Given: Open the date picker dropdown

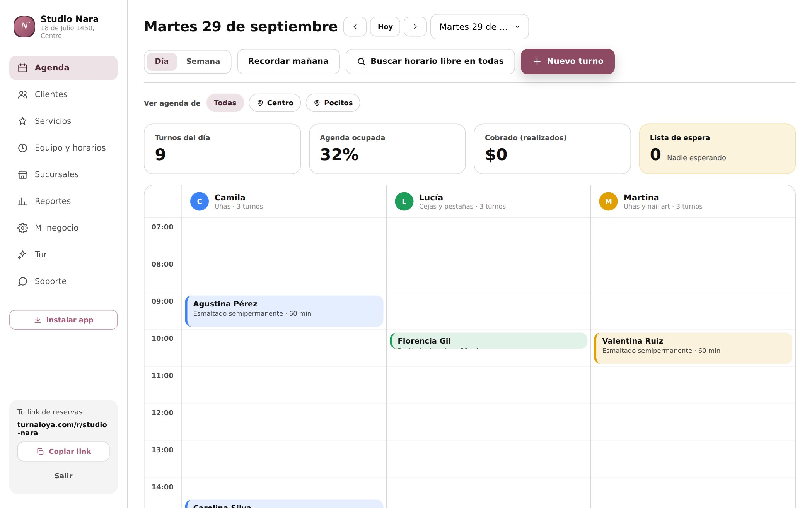Looking at the screenshot, I should (x=479, y=27).
